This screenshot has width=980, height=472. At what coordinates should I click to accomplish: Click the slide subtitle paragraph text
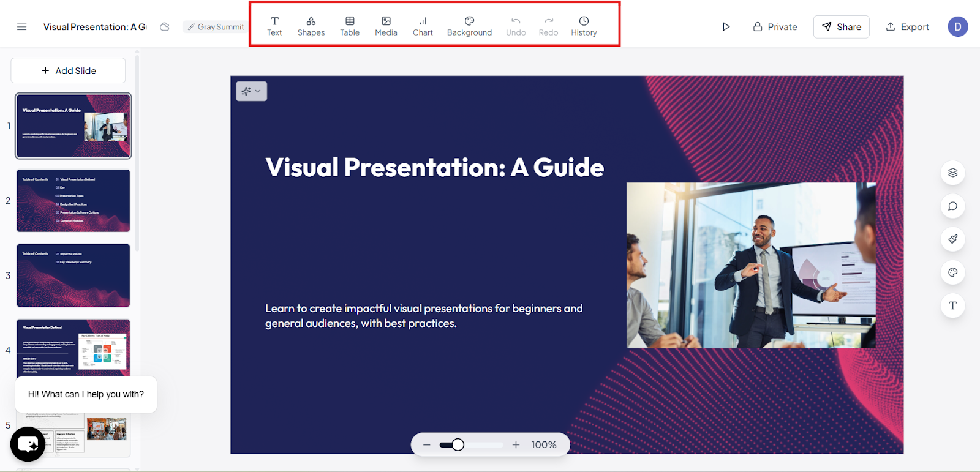(424, 316)
